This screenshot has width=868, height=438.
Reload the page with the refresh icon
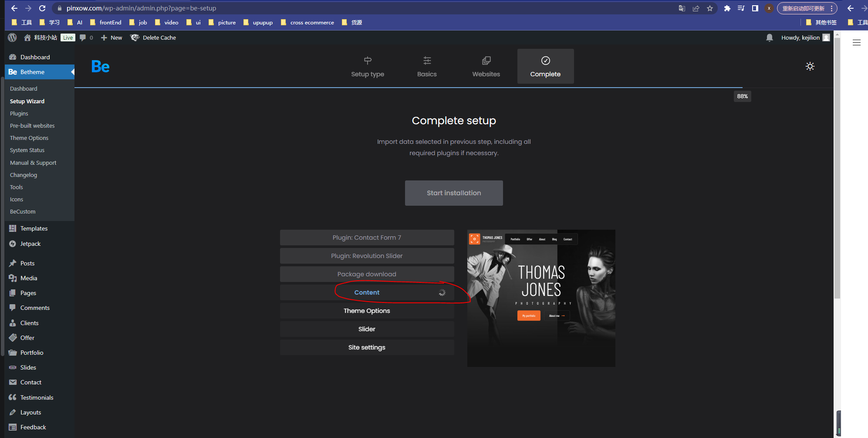point(42,8)
